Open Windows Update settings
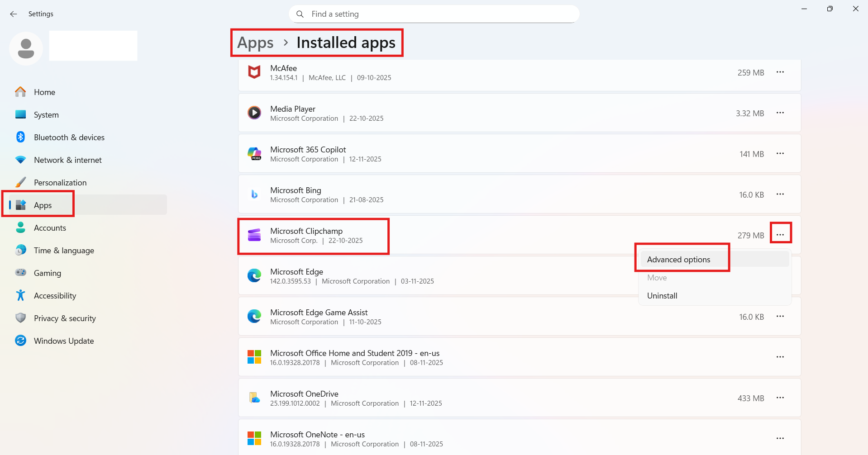Screen dimensions: 868x455 [64, 341]
